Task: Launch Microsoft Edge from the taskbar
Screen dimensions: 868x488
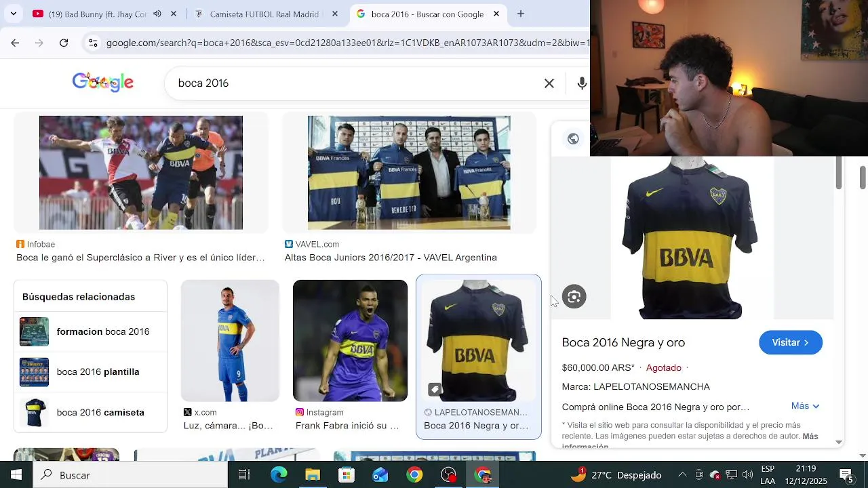Action: click(x=279, y=475)
